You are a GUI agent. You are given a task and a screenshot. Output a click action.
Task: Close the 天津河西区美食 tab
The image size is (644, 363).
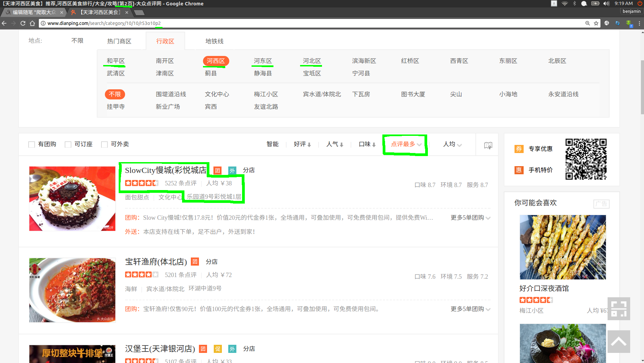127,12
